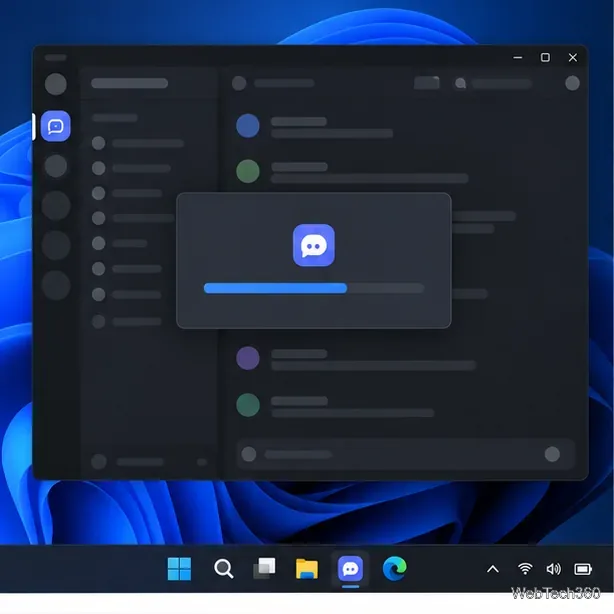Open Start menu in the taskbar
Screen dimensions: 614x614
point(179,569)
